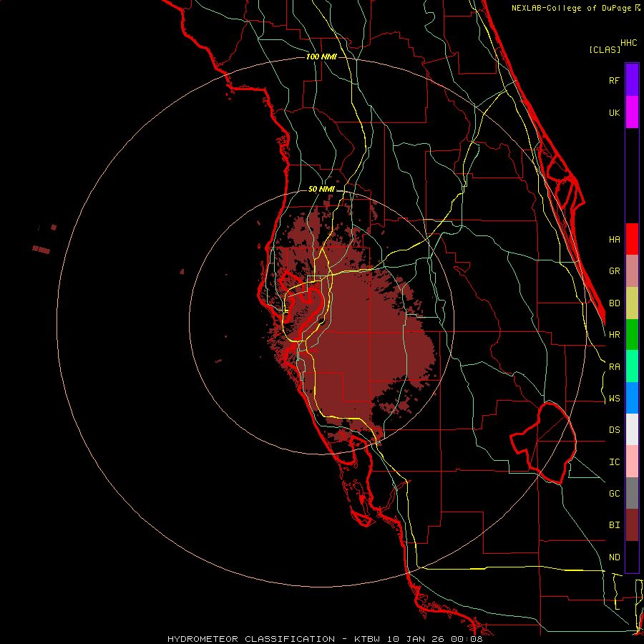Click the GC legend label
This screenshot has width=644, height=644.
[x=614, y=494]
